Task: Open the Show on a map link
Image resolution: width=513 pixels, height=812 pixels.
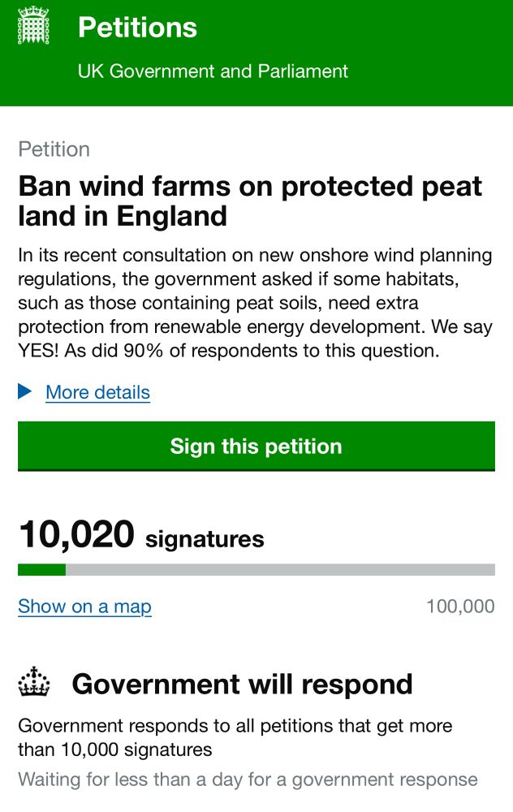Action: point(85,607)
